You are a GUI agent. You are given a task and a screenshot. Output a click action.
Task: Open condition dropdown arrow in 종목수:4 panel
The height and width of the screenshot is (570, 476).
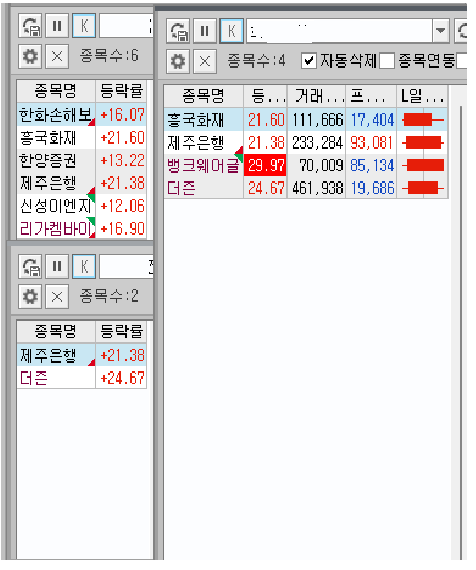[x=441, y=31]
